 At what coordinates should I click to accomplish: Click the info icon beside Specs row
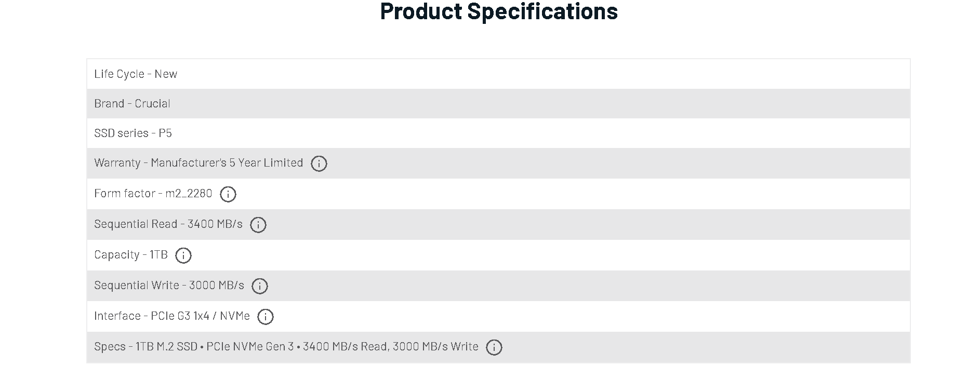pyautogui.click(x=494, y=347)
